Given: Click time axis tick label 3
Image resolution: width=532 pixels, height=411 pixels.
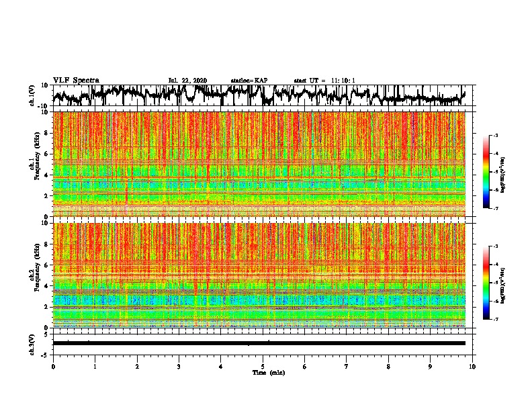Looking at the screenshot, I should [x=179, y=367].
